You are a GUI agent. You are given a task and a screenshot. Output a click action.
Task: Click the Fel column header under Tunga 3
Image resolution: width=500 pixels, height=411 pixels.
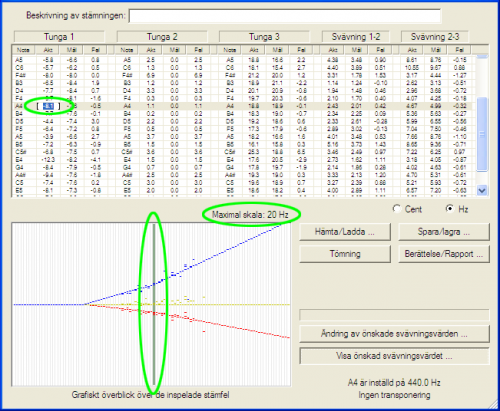pos(301,50)
